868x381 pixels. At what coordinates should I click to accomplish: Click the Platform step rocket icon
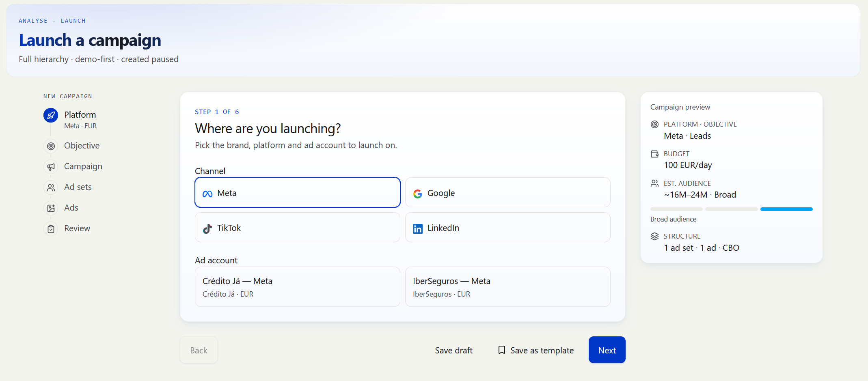tap(51, 116)
